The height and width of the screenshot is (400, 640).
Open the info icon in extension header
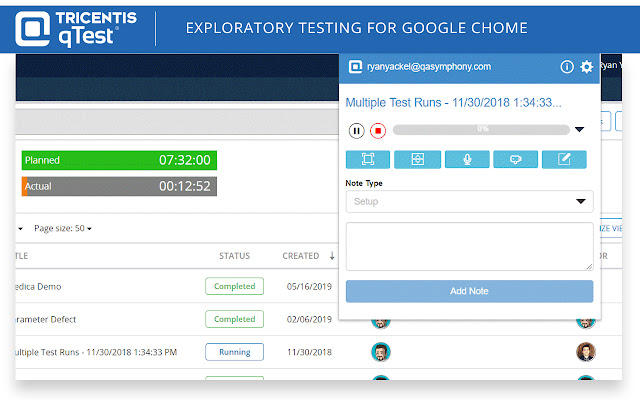point(567,67)
